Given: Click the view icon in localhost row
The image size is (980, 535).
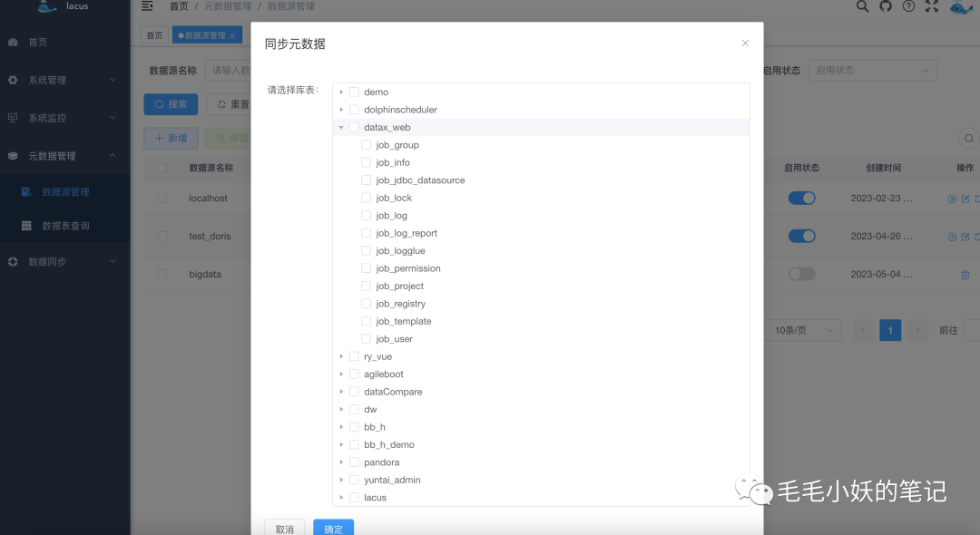Looking at the screenshot, I should click(x=953, y=199).
